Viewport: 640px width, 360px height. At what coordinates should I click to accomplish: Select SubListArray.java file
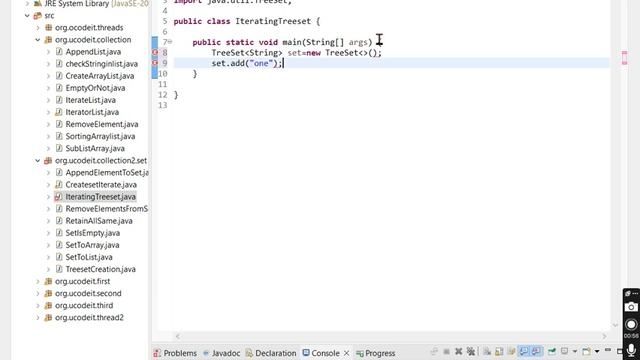pyautogui.click(x=95, y=149)
